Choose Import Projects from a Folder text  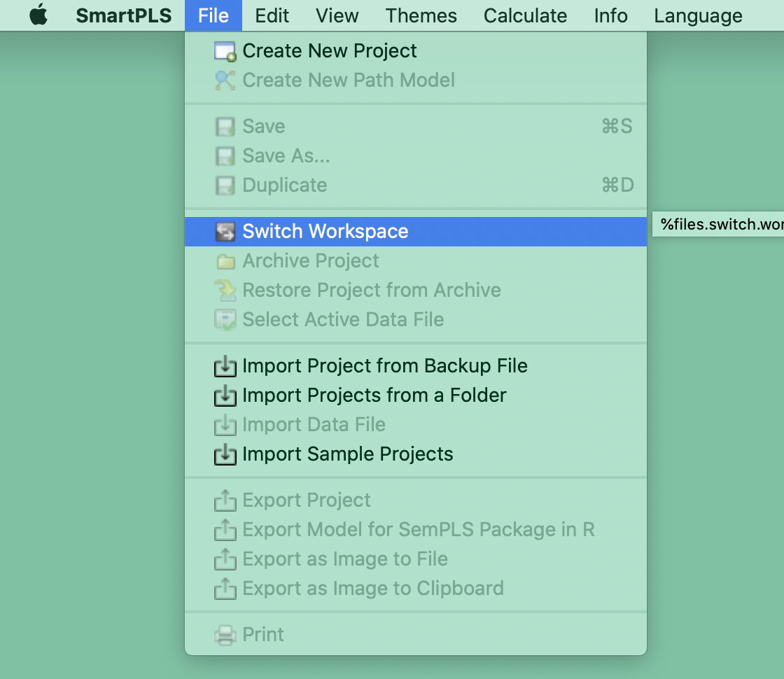[374, 395]
